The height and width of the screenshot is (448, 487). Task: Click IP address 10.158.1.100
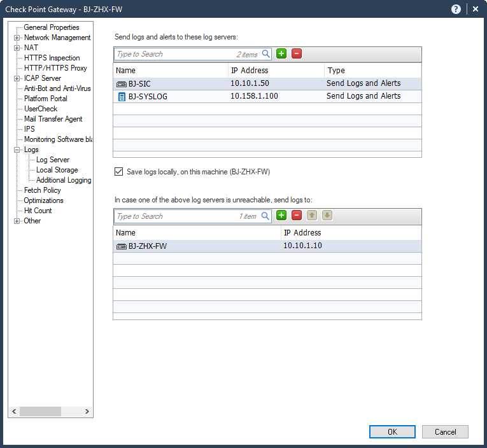pyautogui.click(x=254, y=96)
